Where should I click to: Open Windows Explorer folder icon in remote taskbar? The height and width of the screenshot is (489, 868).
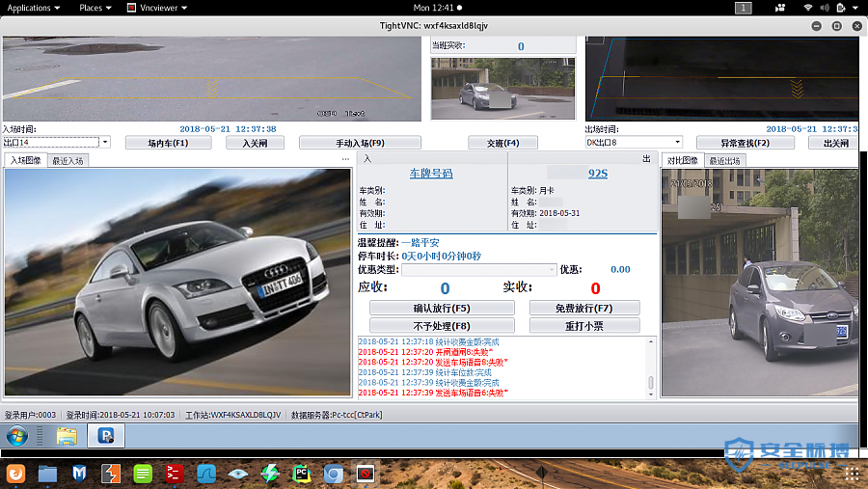click(67, 436)
